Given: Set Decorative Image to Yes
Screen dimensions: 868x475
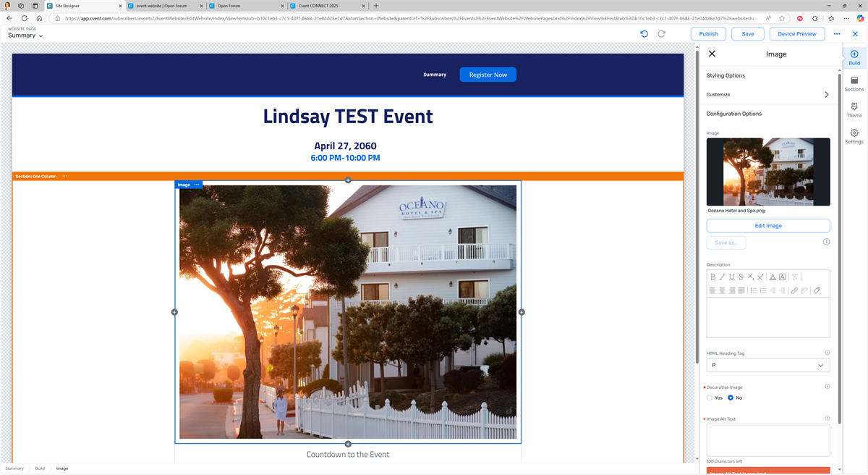Looking at the screenshot, I should [x=710, y=398].
